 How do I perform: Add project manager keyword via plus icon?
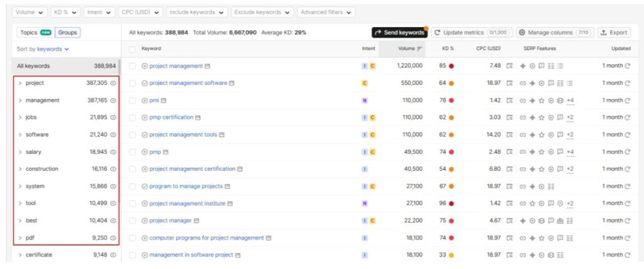145,221
